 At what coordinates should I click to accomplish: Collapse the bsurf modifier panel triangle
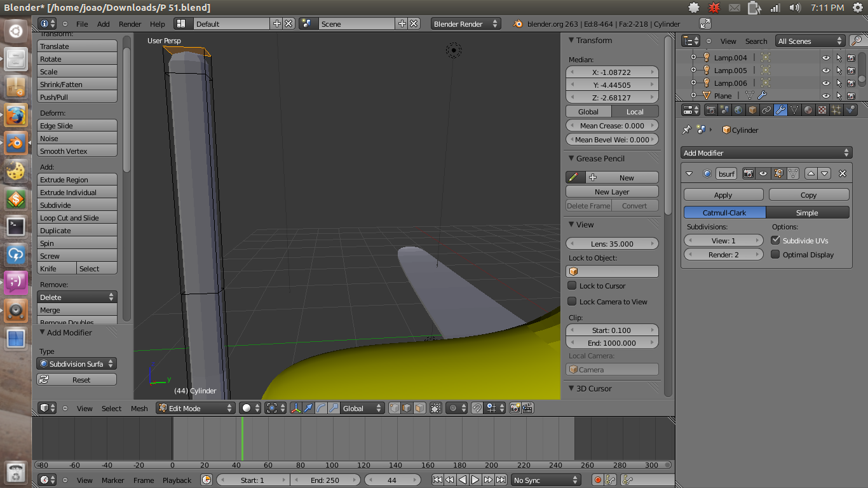click(x=689, y=173)
